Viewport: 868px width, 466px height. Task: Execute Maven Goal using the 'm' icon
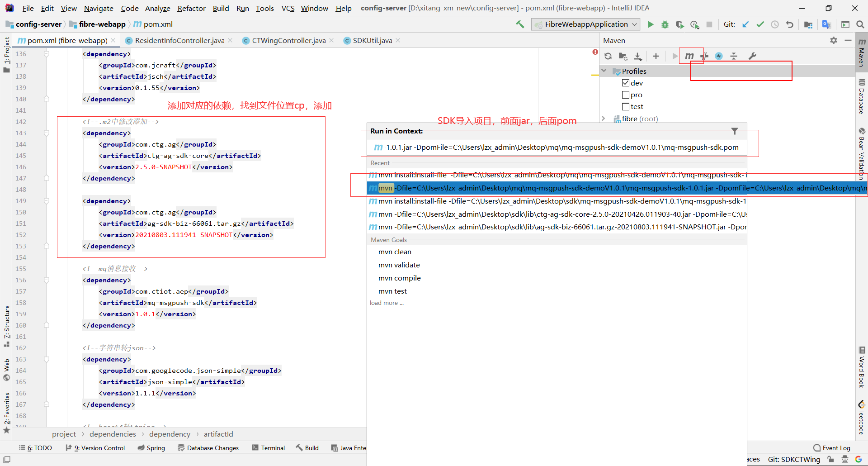pos(690,56)
